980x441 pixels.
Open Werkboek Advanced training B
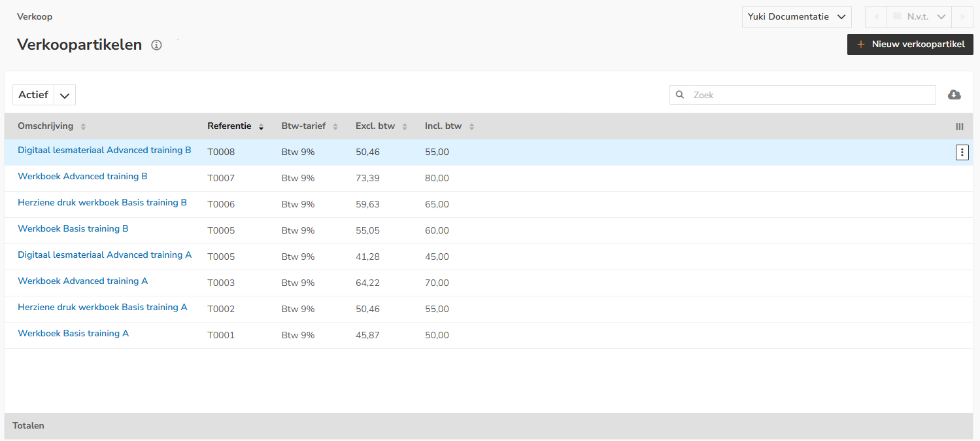(x=82, y=177)
